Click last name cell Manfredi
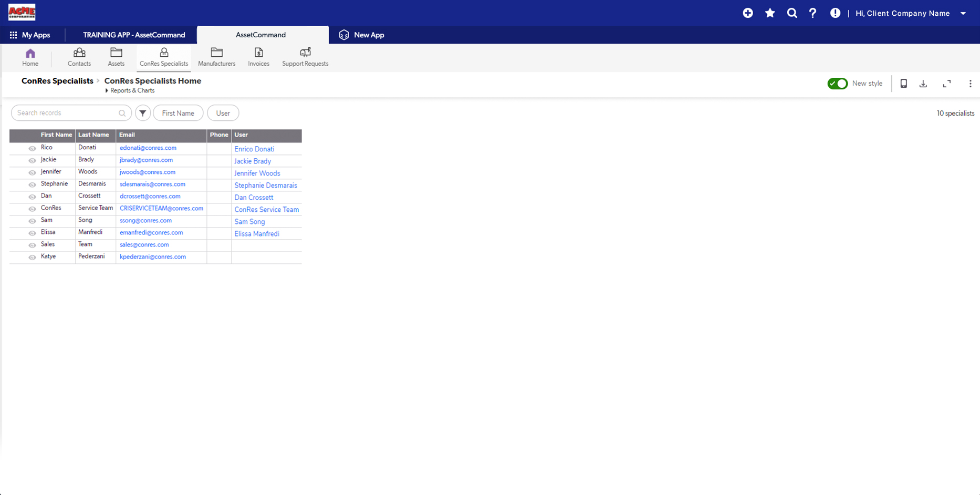Screen dimensions: 980x495 [x=90, y=232]
